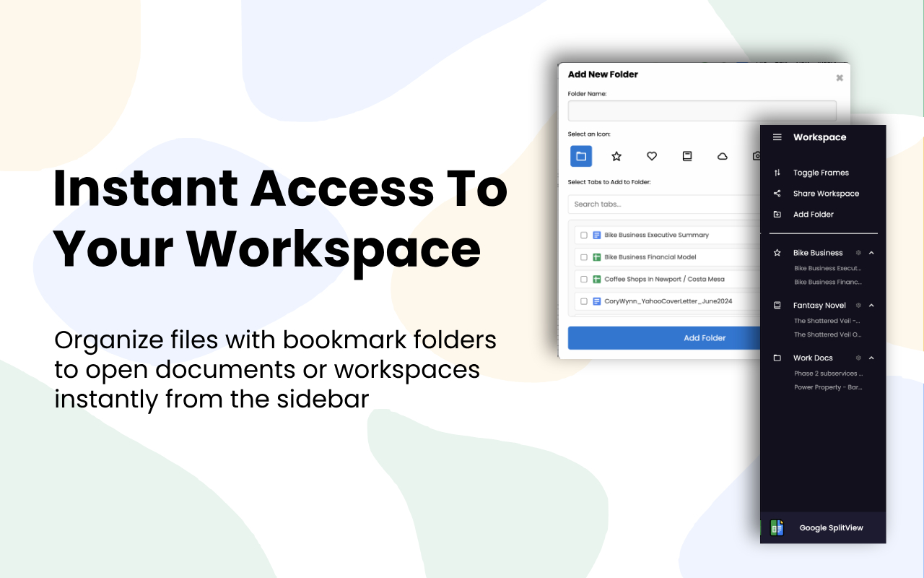This screenshot has width=924, height=578.
Task: Collapse the Bike Business folder
Action: (x=871, y=252)
